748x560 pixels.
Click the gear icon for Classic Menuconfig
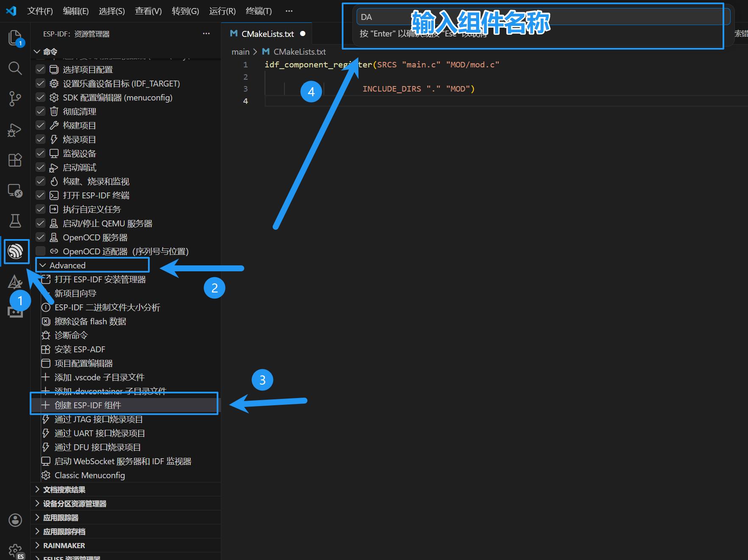[x=46, y=475]
